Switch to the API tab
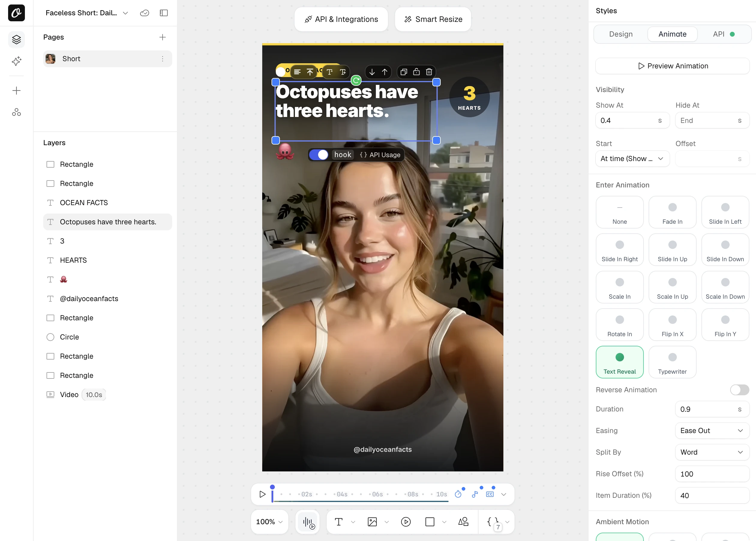This screenshot has height=541, width=756. pyautogui.click(x=723, y=34)
